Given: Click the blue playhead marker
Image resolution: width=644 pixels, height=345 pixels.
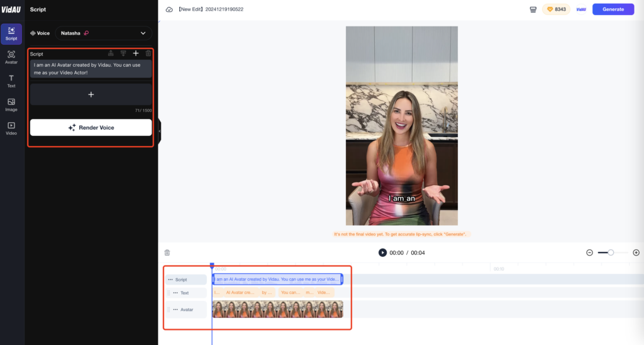Looking at the screenshot, I should [212, 266].
